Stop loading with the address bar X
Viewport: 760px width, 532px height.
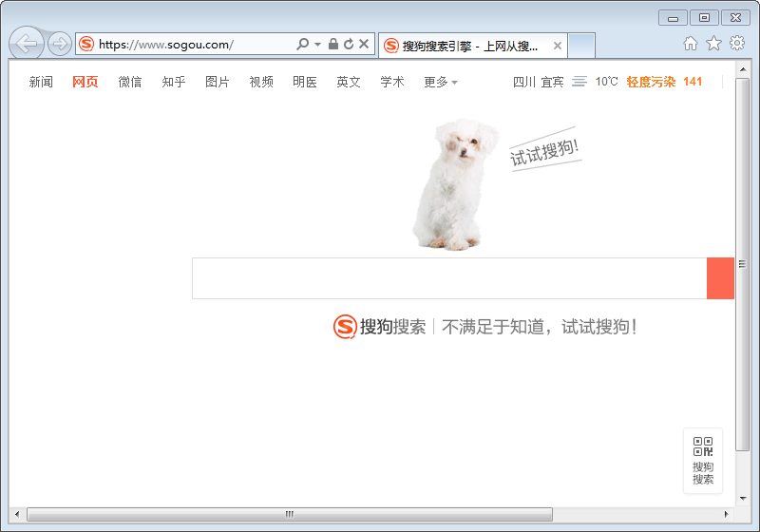pos(364,44)
